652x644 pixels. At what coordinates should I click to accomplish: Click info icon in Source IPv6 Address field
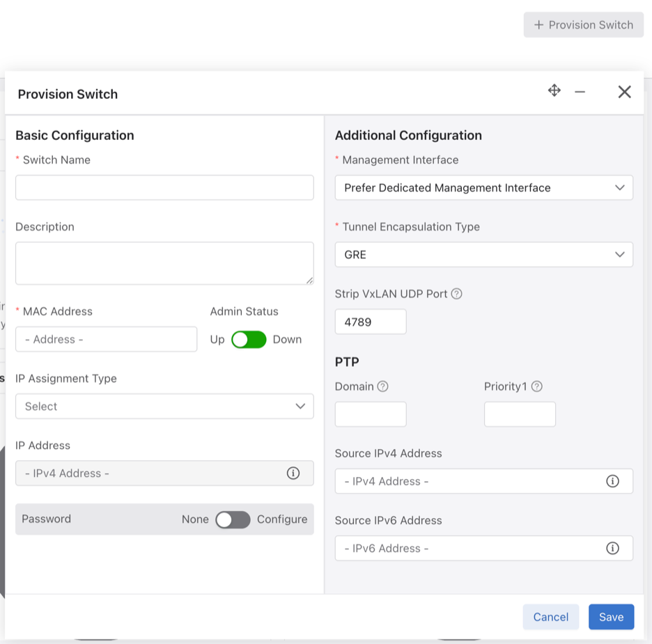click(612, 548)
